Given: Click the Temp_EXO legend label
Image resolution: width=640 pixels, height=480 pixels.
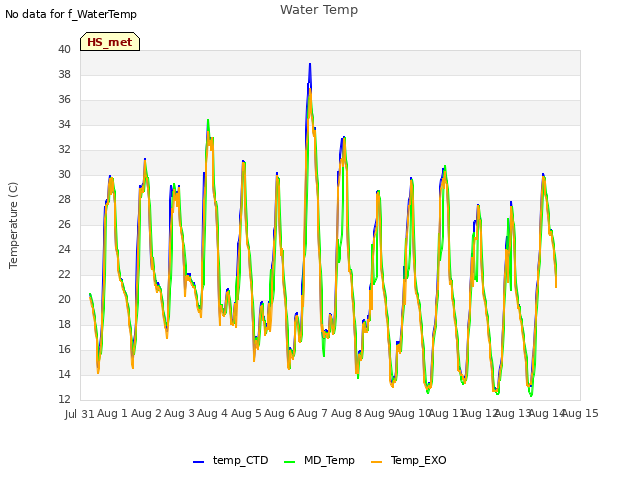Looking at the screenshot, I should tap(418, 460).
